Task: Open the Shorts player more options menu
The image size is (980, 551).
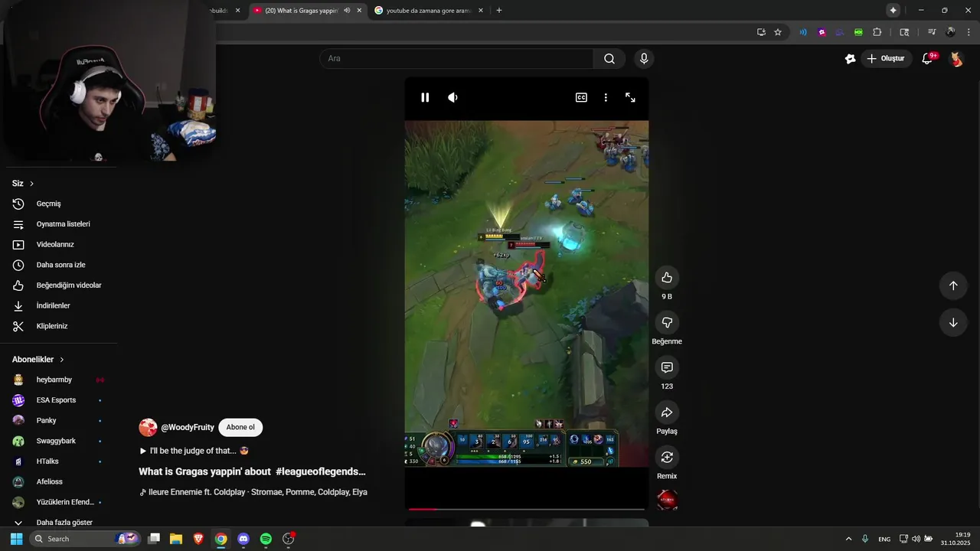Action: click(606, 97)
